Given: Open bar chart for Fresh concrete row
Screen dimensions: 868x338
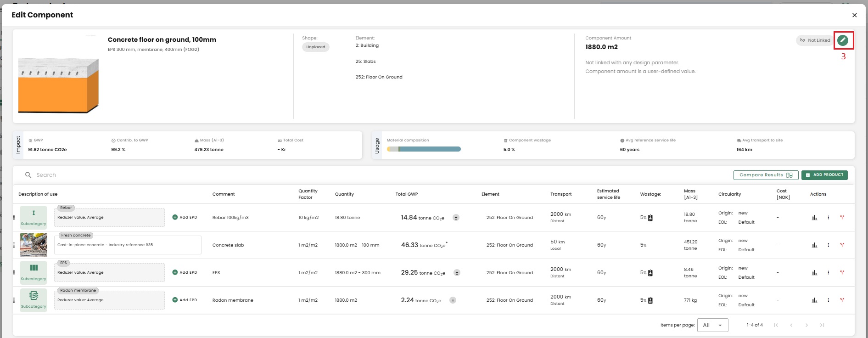Looking at the screenshot, I should (x=814, y=245).
